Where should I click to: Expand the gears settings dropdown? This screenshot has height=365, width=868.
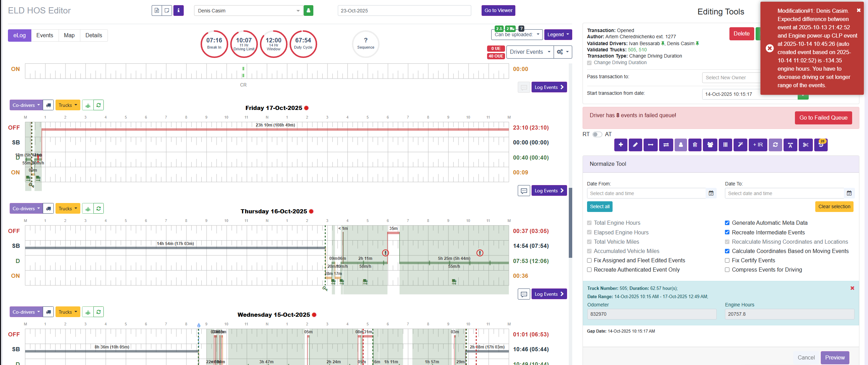point(563,52)
